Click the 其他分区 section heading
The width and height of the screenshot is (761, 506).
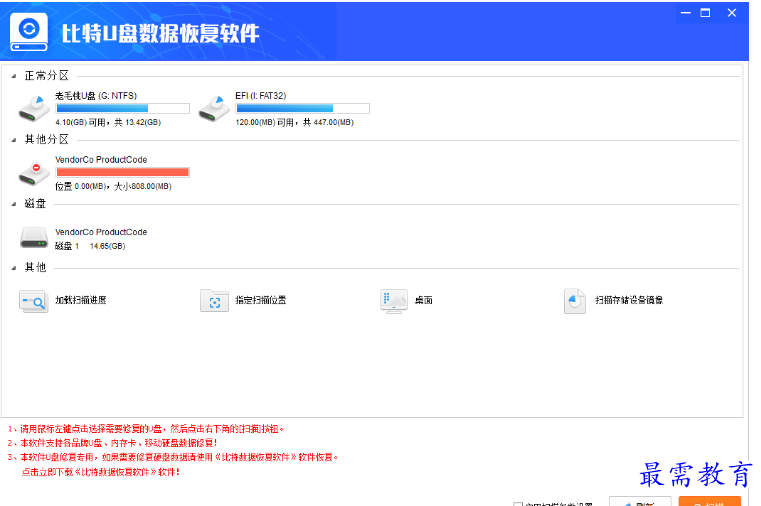coord(47,140)
